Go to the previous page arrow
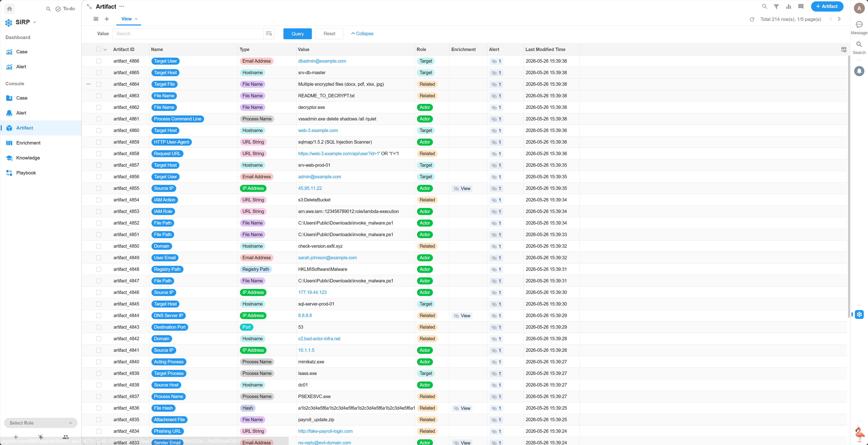868x445 pixels. [x=831, y=19]
